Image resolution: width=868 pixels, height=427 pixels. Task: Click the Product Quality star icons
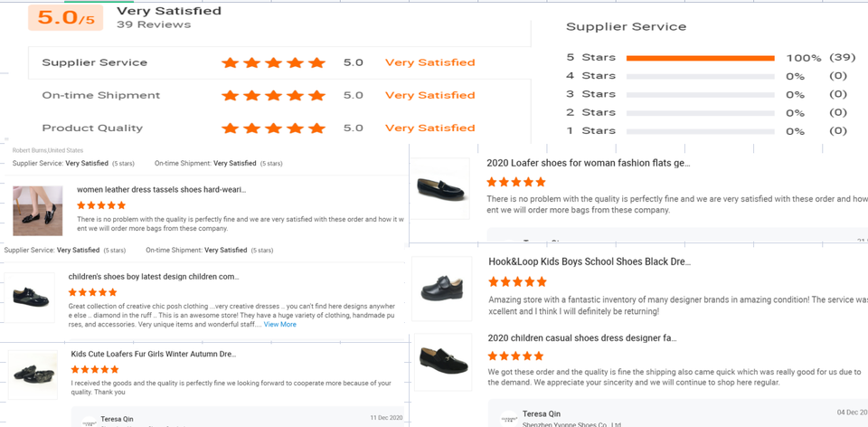(273, 128)
